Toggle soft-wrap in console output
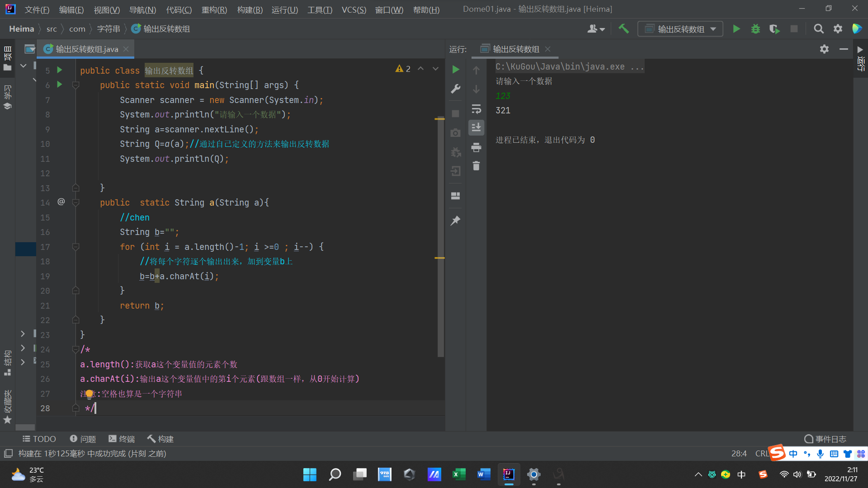The height and width of the screenshot is (488, 868). coord(476,109)
